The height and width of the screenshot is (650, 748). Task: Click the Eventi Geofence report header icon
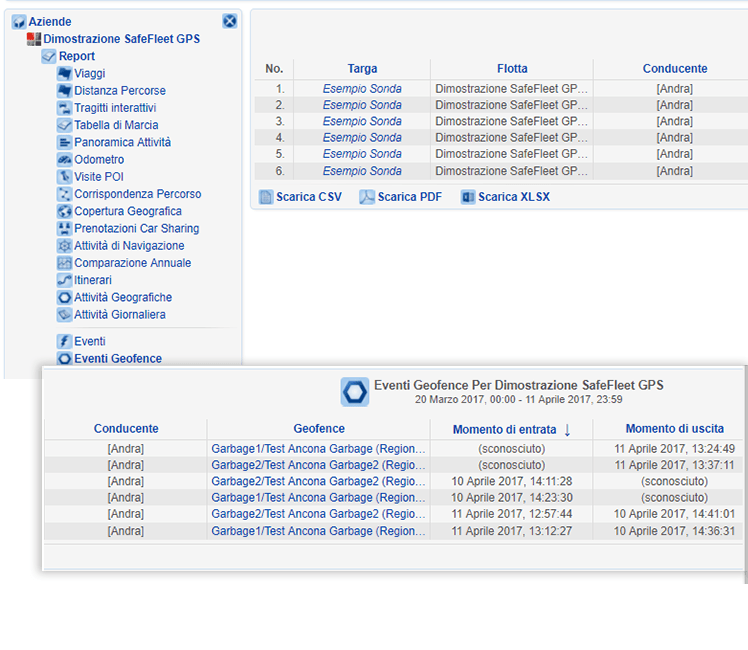tap(355, 392)
